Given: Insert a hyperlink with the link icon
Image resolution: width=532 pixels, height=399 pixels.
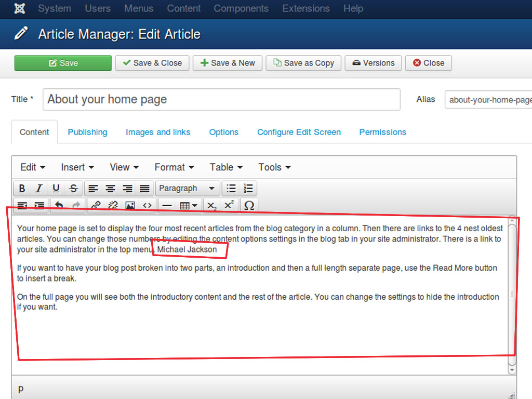Looking at the screenshot, I should coord(96,206).
